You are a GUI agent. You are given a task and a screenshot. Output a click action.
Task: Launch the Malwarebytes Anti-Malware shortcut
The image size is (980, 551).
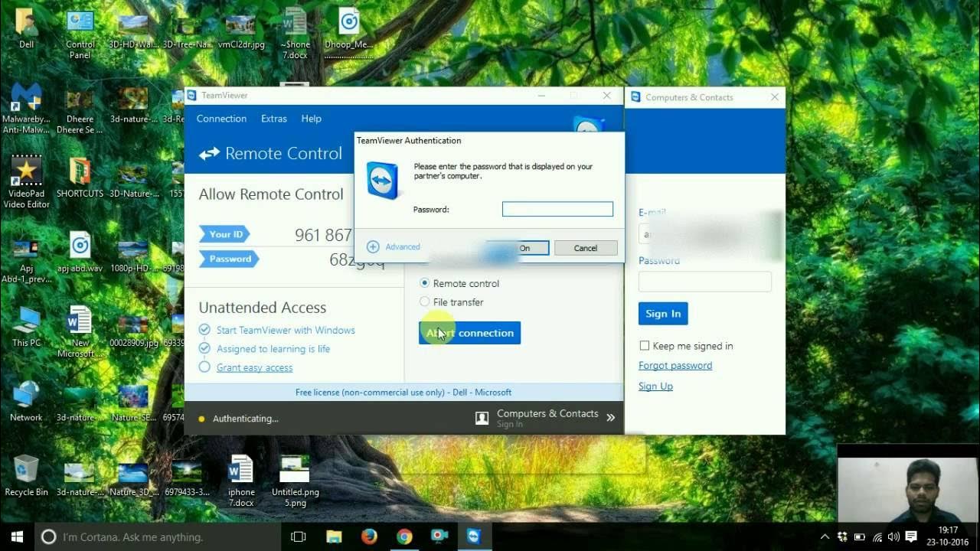[x=26, y=108]
